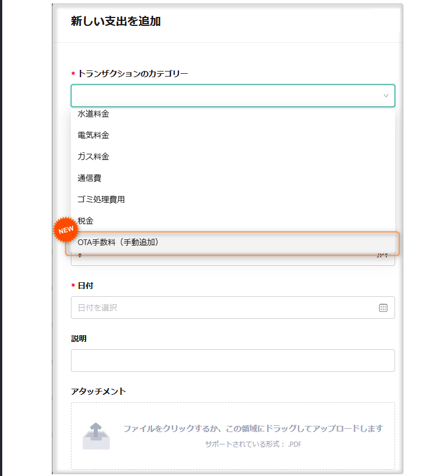Click the upload inbox icon
Viewport: 448px width, 476px height.
tap(96, 436)
